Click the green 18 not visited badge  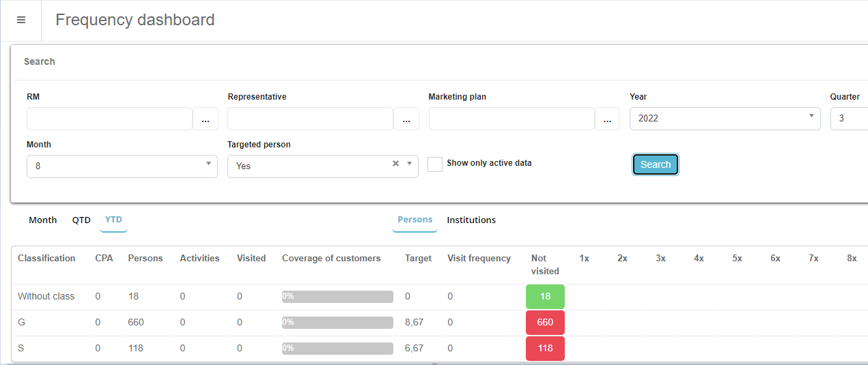click(545, 297)
